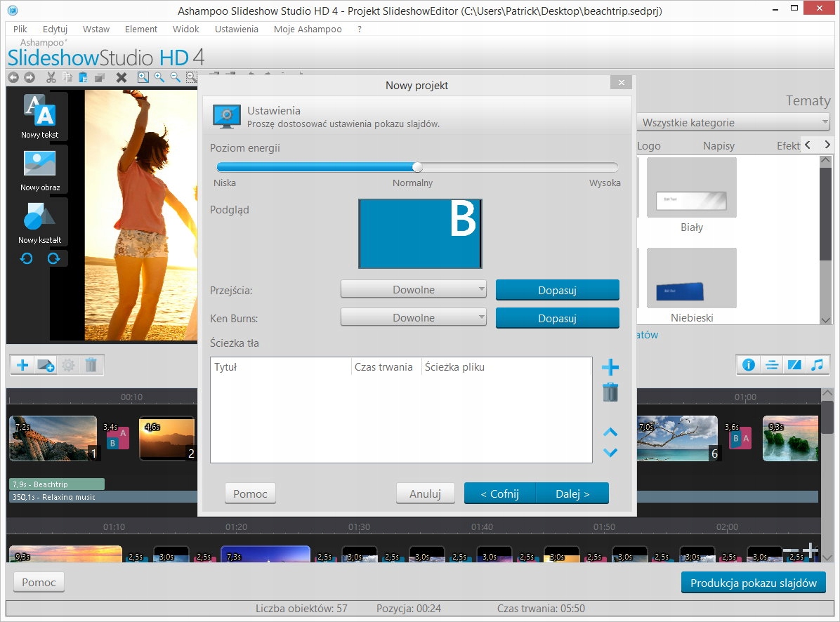Click the Anuluj button in the dialog
The height and width of the screenshot is (622, 840).
point(425,494)
